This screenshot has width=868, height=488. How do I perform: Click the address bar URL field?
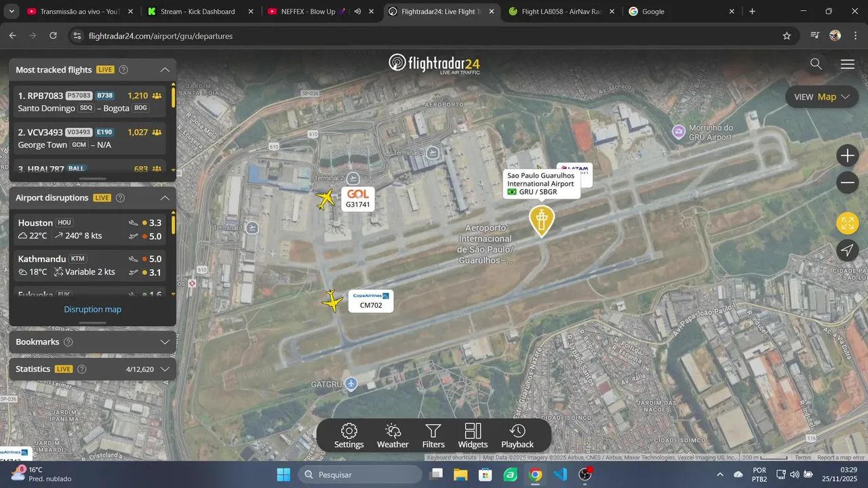point(434,36)
